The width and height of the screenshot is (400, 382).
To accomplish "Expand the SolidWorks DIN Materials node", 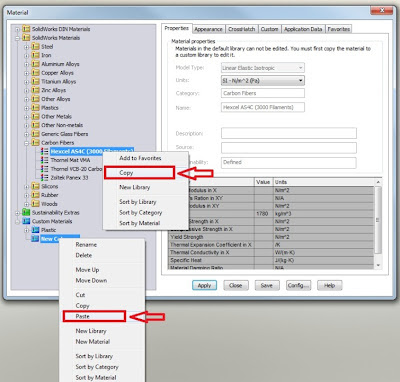I will [x=17, y=29].
